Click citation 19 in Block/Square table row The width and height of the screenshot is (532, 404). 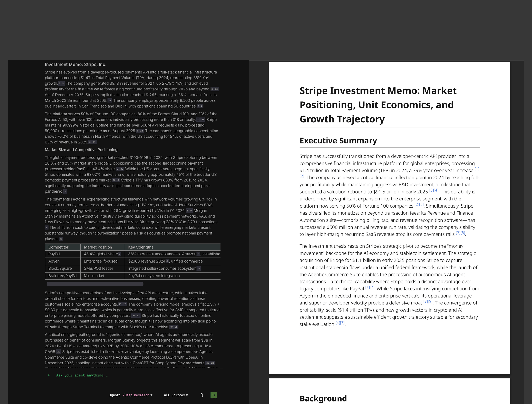pos(199,269)
